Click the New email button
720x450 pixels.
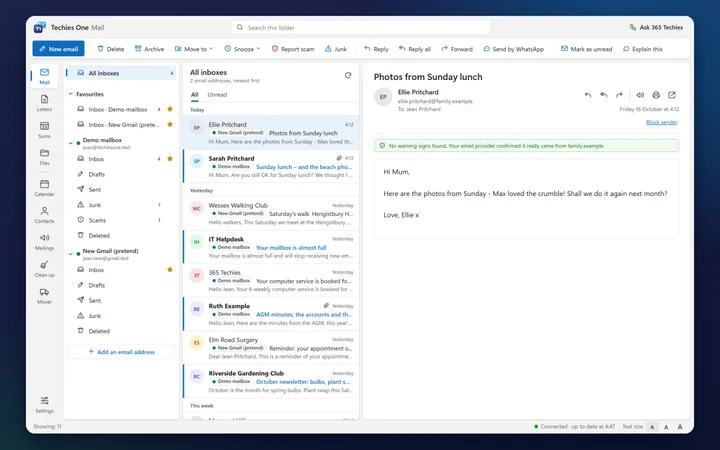pyautogui.click(x=58, y=49)
